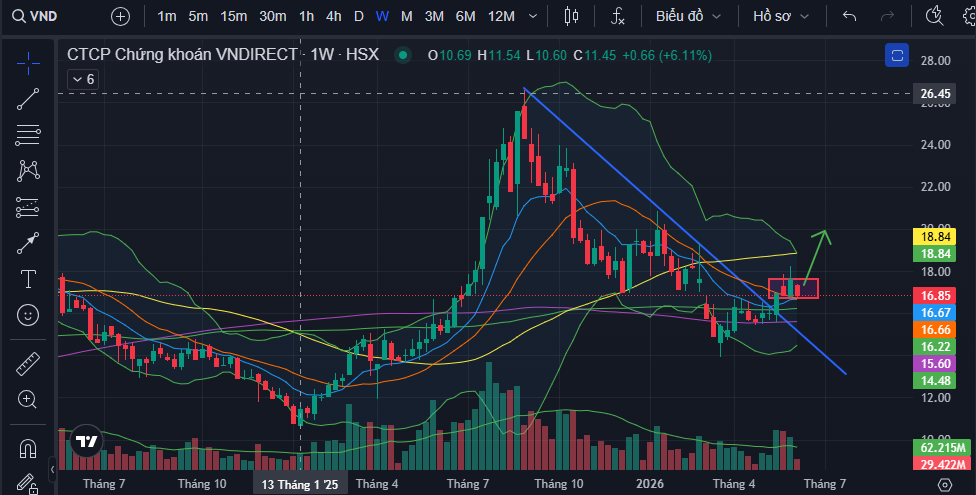Click the VND symbol search box

[x=35, y=16]
